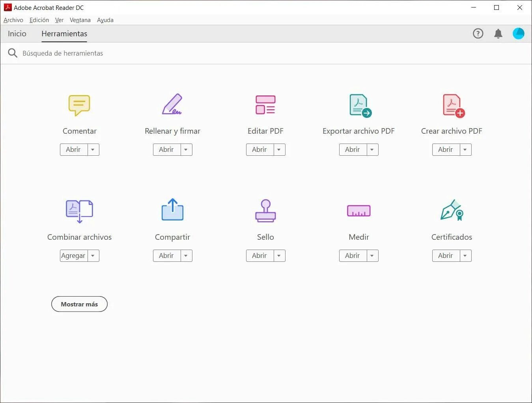Viewport: 532px width, 403px height.
Task: Expand the dropdown arrow beside Exportar archivo PDF's Abrir
Action: (x=372, y=150)
